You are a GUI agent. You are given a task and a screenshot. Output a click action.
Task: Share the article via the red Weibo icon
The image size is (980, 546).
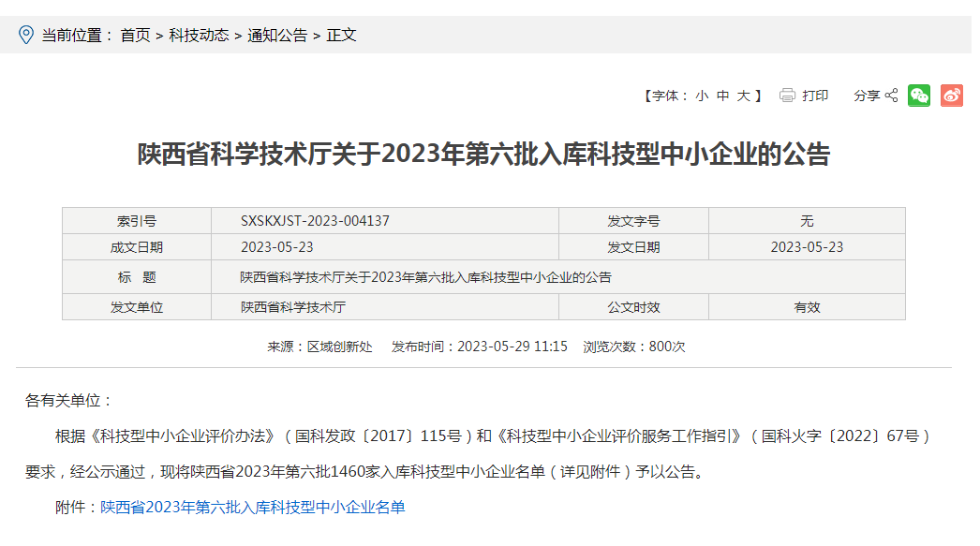tap(952, 95)
